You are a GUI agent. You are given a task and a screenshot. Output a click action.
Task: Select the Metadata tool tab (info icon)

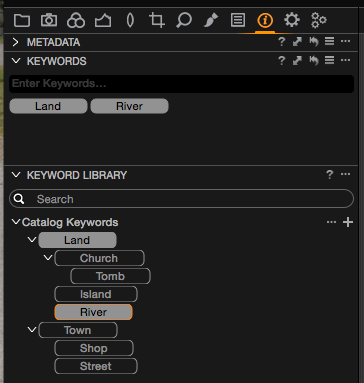coord(265,20)
